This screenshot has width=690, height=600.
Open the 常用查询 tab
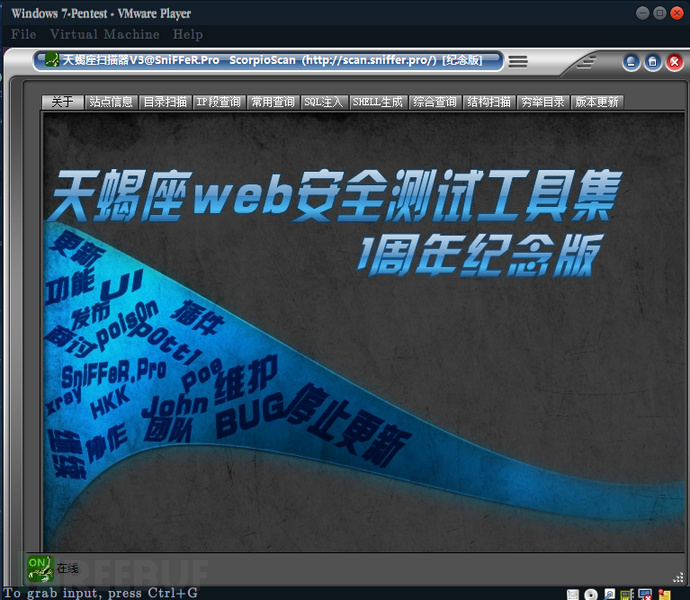tap(273, 102)
